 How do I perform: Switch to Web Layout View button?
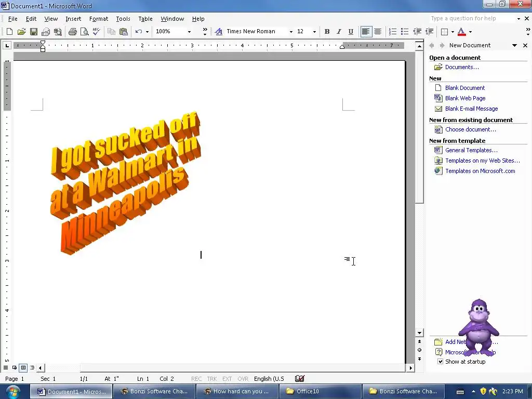pyautogui.click(x=15, y=368)
